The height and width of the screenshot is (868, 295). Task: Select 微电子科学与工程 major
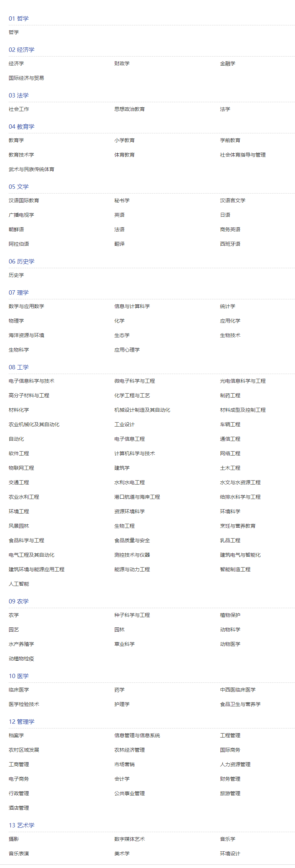134,381
